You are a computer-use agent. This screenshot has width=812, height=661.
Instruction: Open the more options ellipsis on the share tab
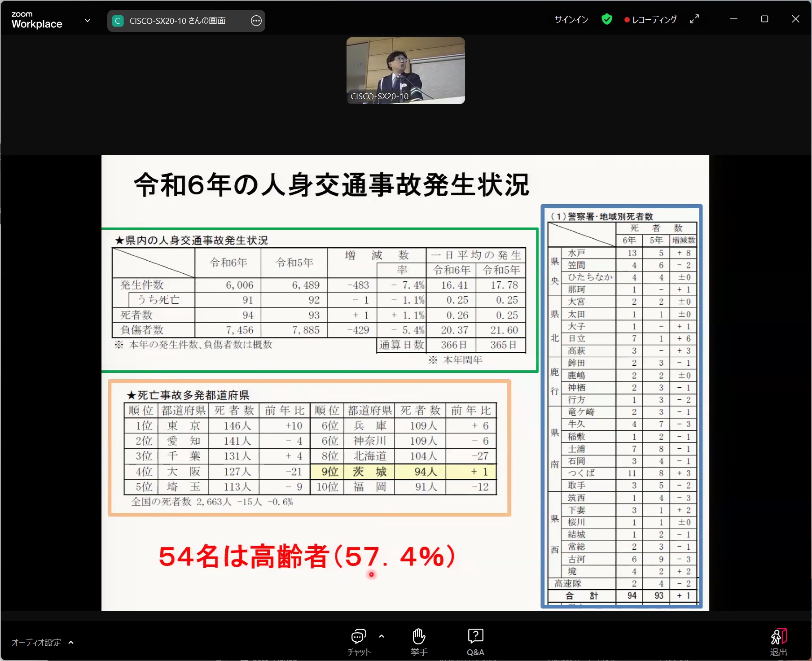(x=256, y=21)
